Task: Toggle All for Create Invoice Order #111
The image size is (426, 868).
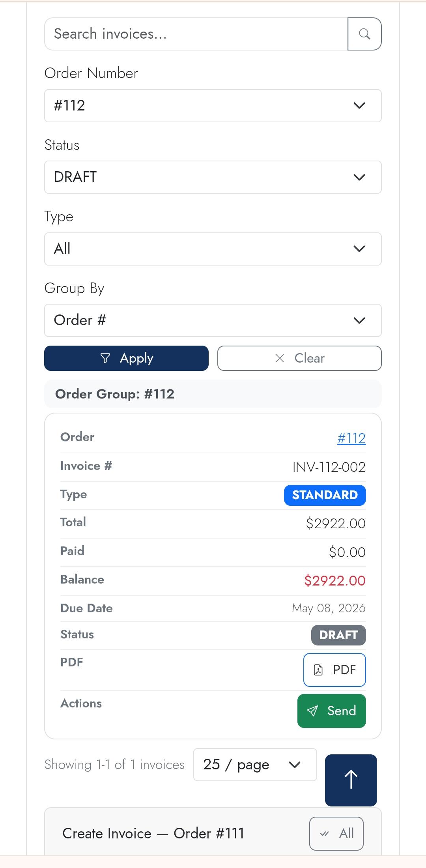Action: tap(336, 833)
